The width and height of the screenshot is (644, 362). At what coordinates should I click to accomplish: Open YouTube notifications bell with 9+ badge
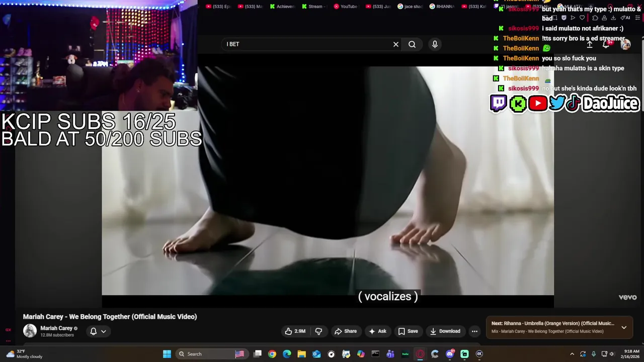point(607,44)
